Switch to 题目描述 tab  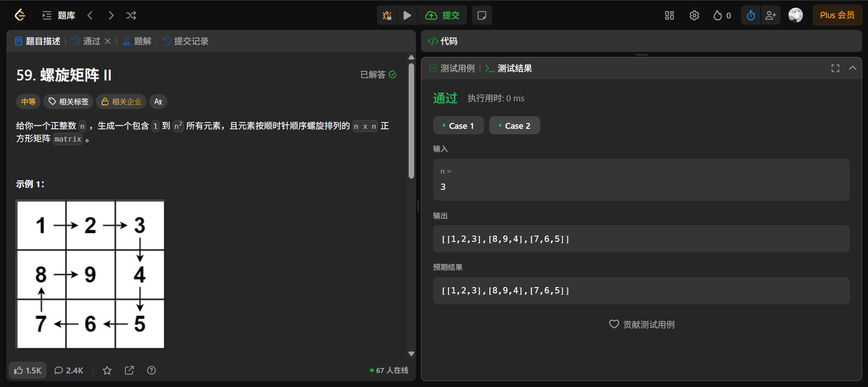coord(38,41)
